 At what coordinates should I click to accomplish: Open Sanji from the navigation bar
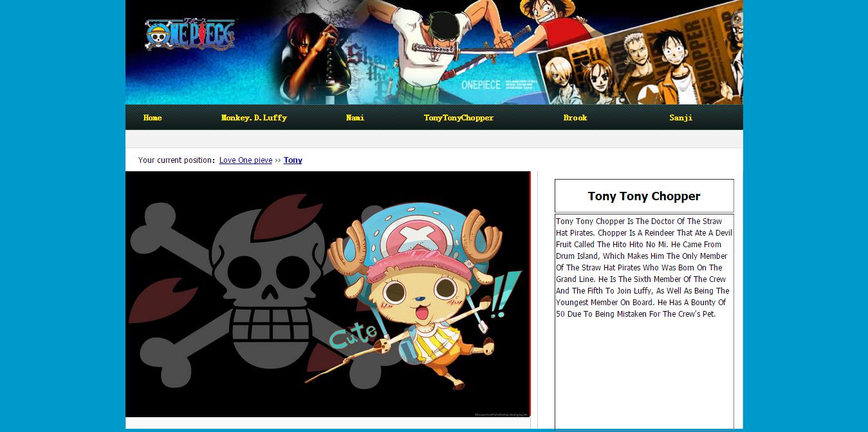click(680, 118)
